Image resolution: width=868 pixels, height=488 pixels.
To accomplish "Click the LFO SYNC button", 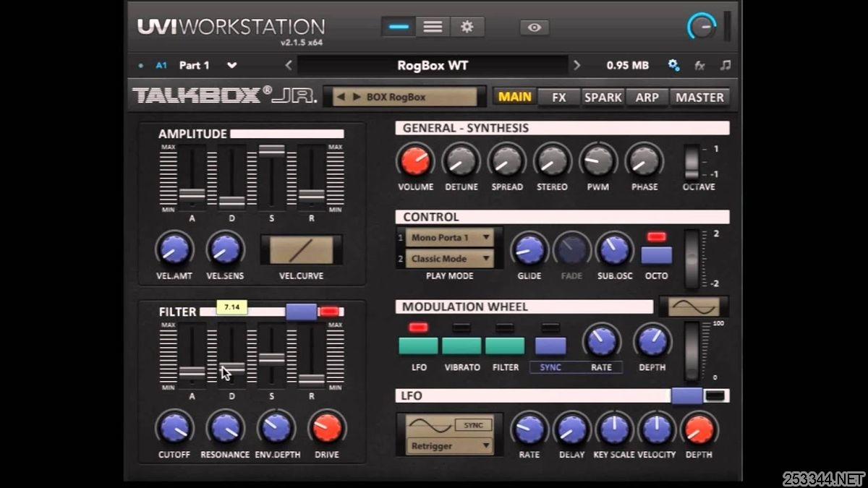I will pyautogui.click(x=473, y=425).
